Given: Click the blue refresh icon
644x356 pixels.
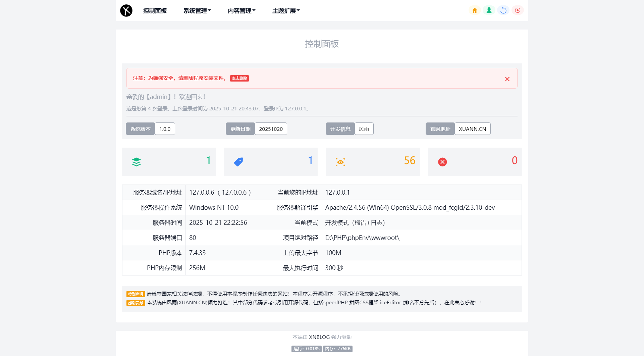Looking at the screenshot, I should coord(503,10).
